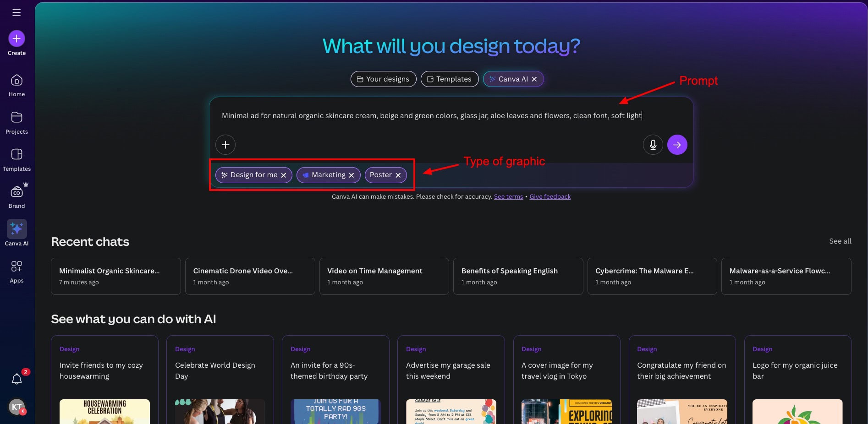The image size is (868, 424).
Task: Open the See terms link
Action: click(508, 197)
